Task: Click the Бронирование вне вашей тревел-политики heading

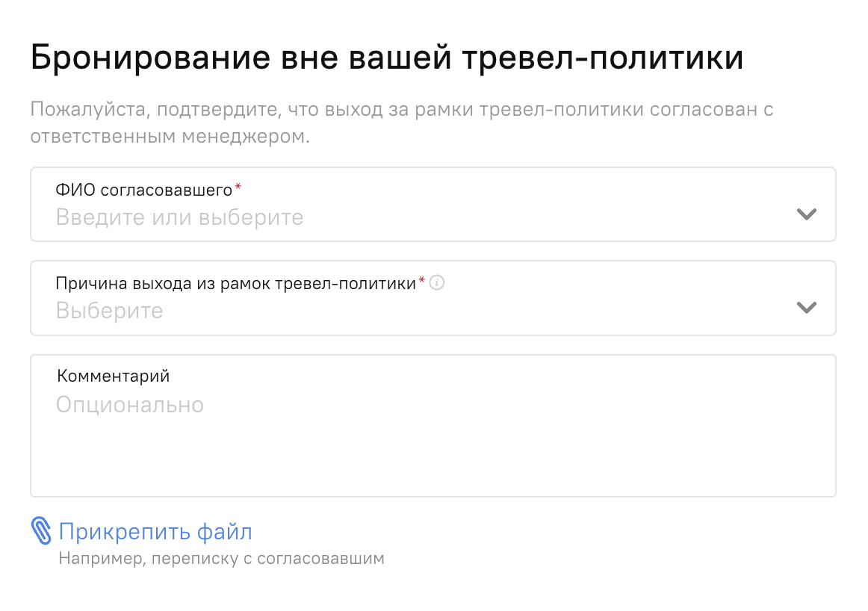Action: 387,57
